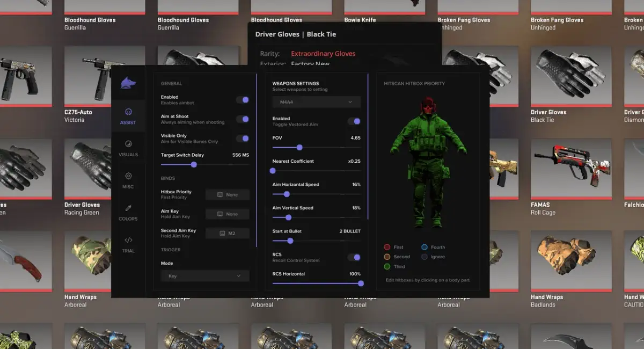Click the WEAPONS SETTINGS heading
This screenshot has width=644, height=349.
coord(296,84)
